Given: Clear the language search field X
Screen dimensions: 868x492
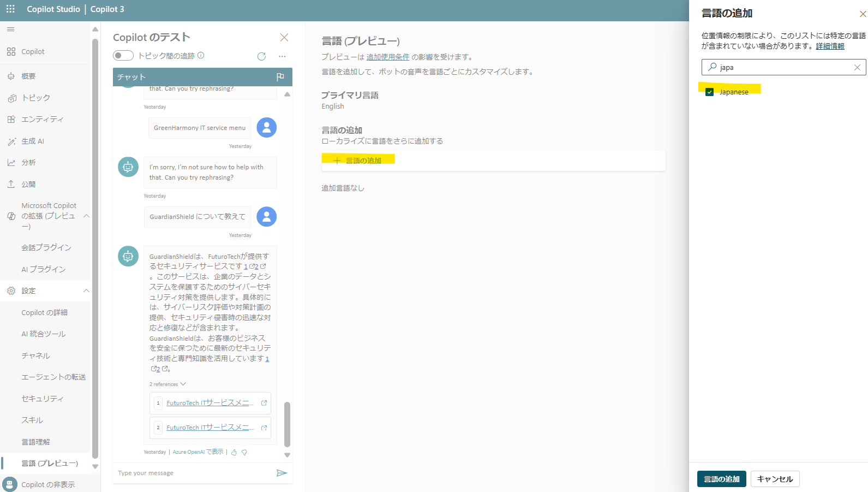Looking at the screenshot, I should tap(857, 67).
